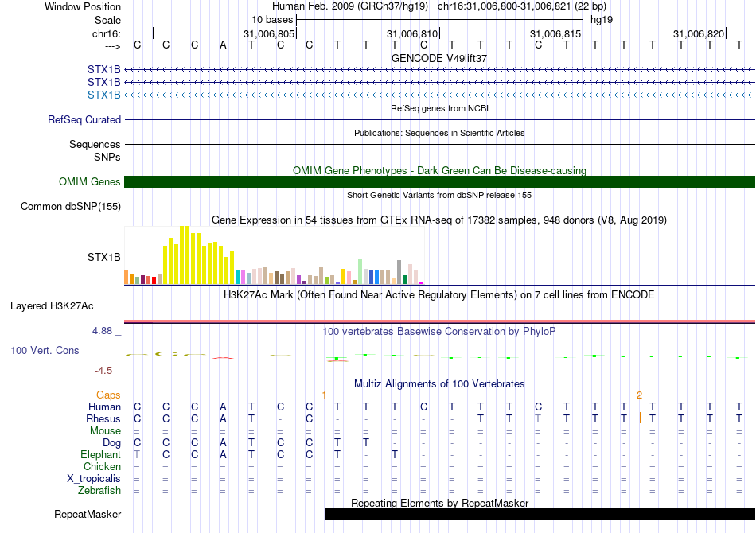Viewport: 756px width, 533px height.
Task: Click the Layered H3K27Ac track label
Action: click(x=52, y=305)
